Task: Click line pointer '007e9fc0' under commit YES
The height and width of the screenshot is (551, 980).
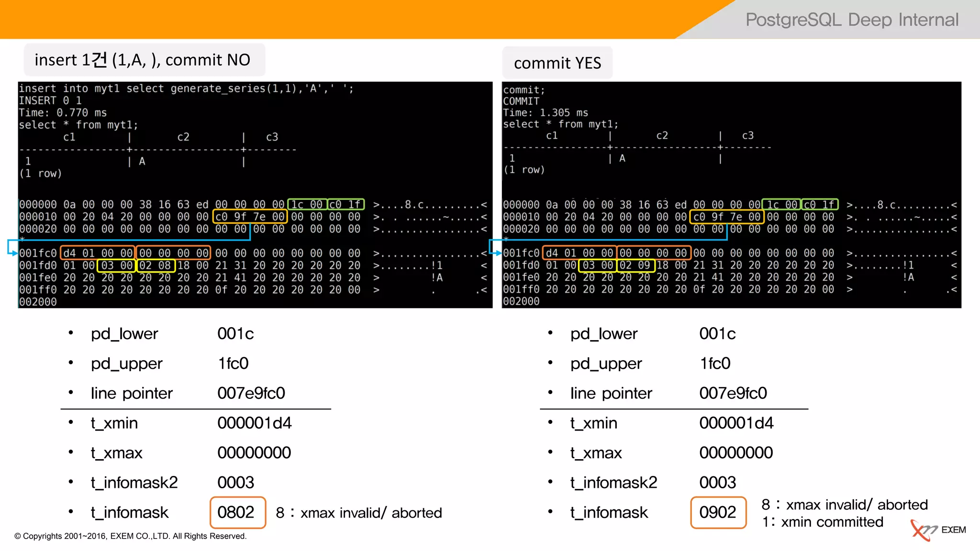Action: [x=733, y=393]
